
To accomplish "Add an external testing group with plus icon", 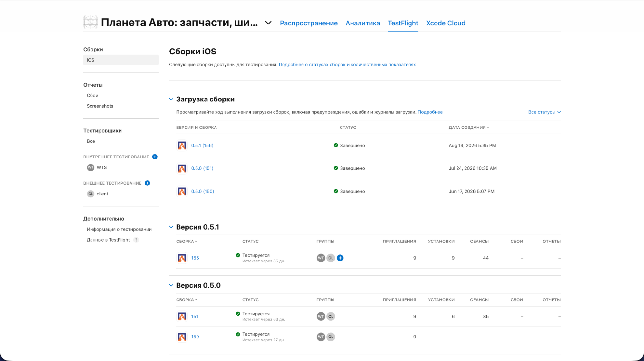I will coord(147,183).
